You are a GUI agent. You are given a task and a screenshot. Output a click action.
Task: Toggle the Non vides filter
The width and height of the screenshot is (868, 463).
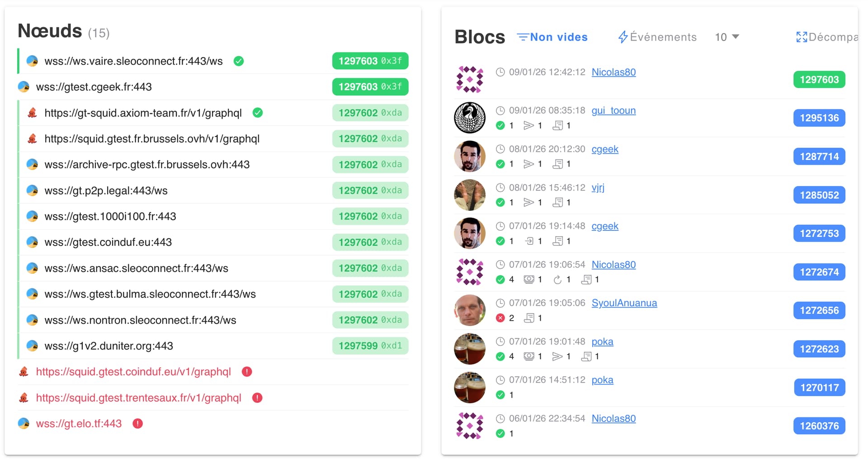(x=552, y=37)
